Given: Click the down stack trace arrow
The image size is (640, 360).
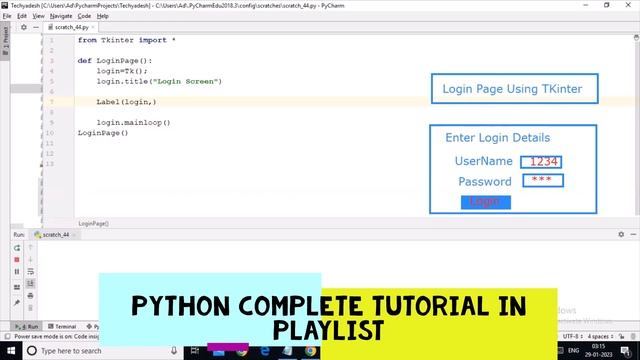Looking at the screenshot, I should (30, 260).
